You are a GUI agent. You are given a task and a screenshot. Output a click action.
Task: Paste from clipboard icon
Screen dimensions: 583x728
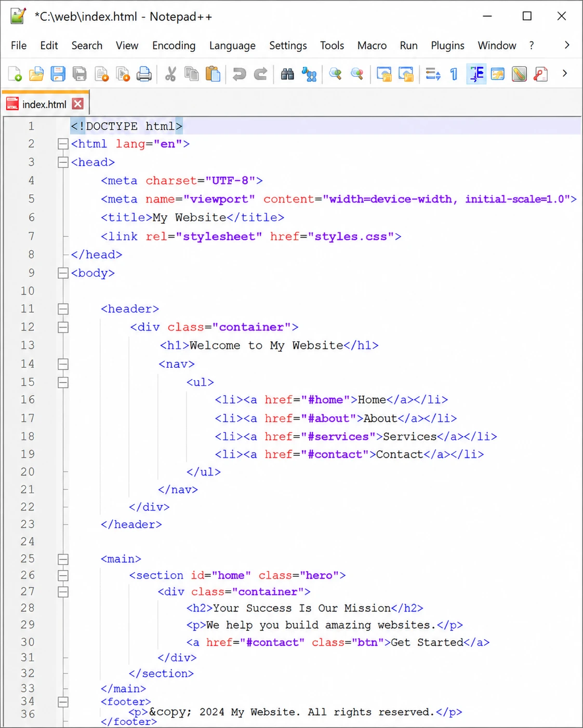pos(213,74)
